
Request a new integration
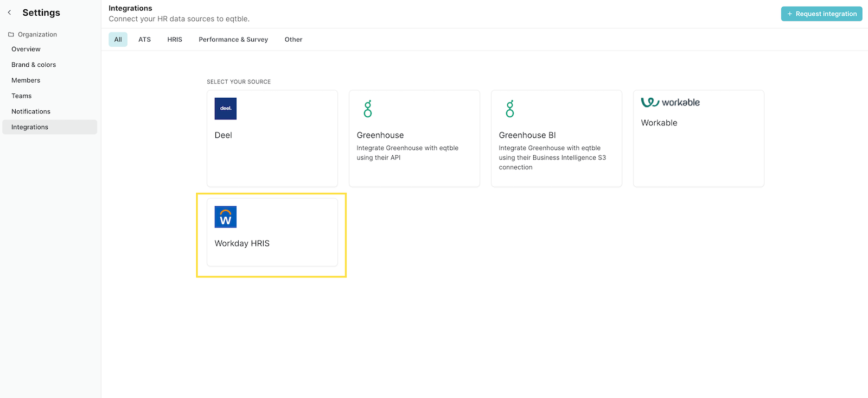pos(821,14)
